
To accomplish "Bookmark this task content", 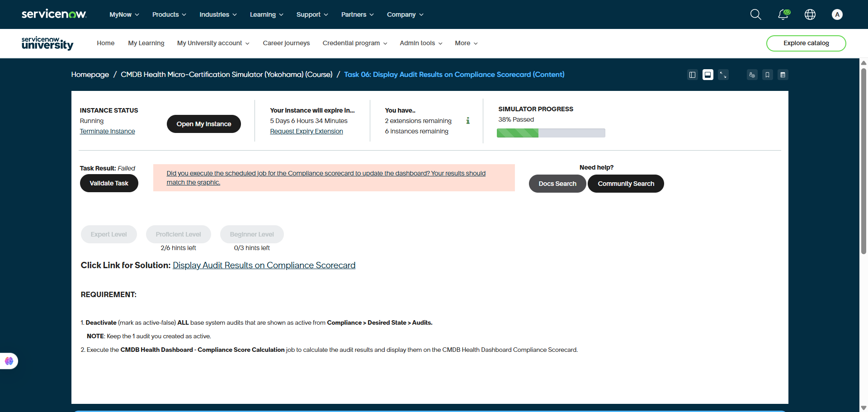I will (768, 75).
